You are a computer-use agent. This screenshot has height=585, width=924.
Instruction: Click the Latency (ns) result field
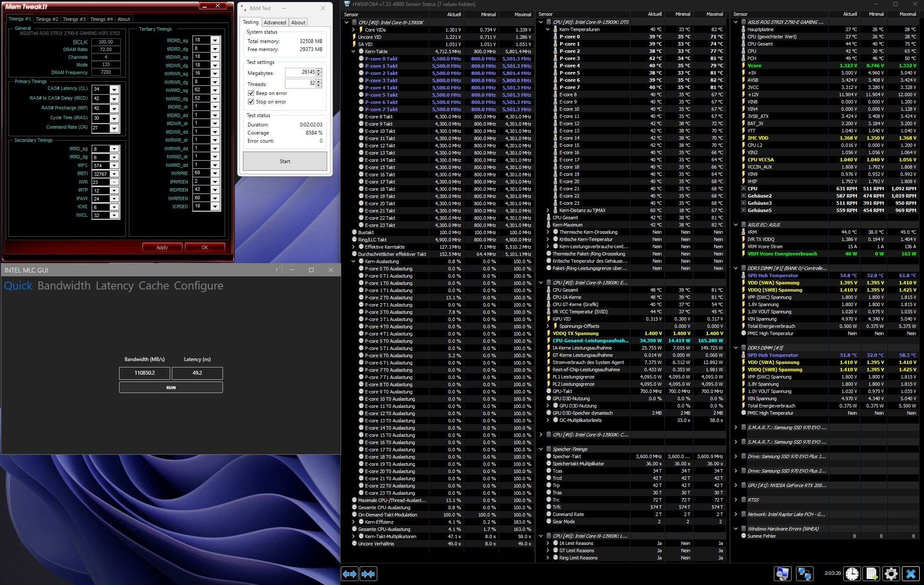[x=197, y=373]
